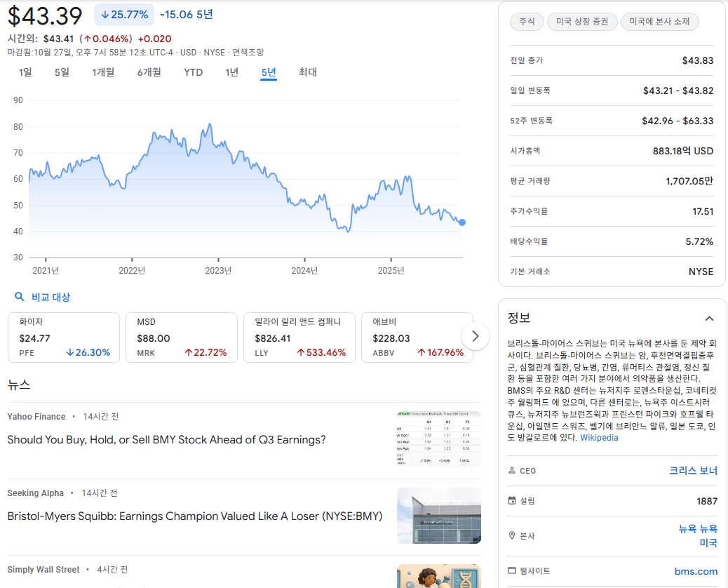Click the main price $43.39
Screen dimensions: 728x588
tap(45, 16)
